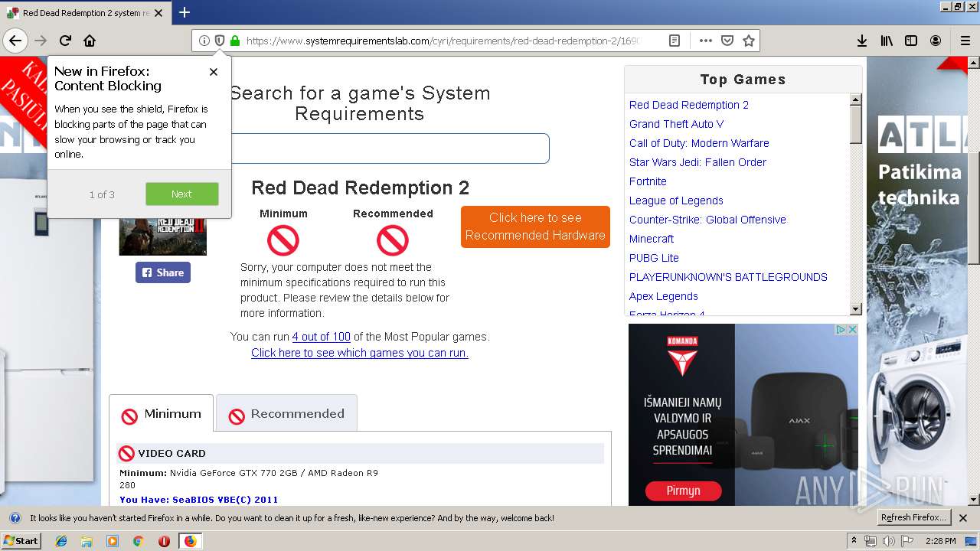The image size is (980, 551).
Task: Show hidden tray icons arrow
Action: click(x=854, y=541)
